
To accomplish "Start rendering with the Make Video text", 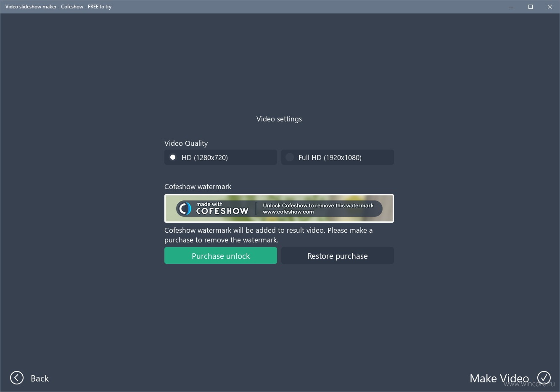I will click(x=499, y=378).
